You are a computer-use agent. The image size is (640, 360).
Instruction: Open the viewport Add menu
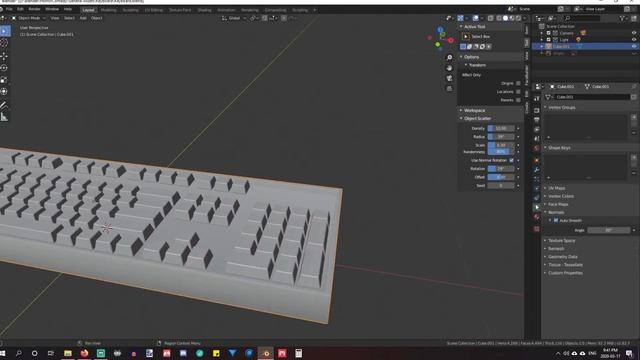[83, 18]
